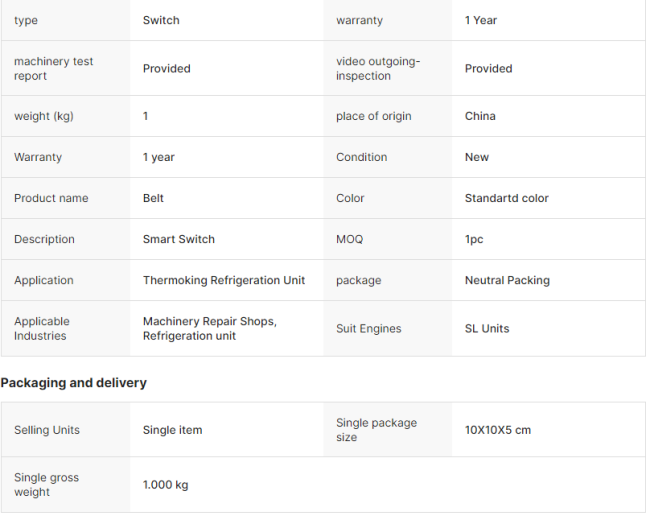650x520 pixels.
Task: Click the 'Packaging and delivery' heading
Action: pos(73,383)
